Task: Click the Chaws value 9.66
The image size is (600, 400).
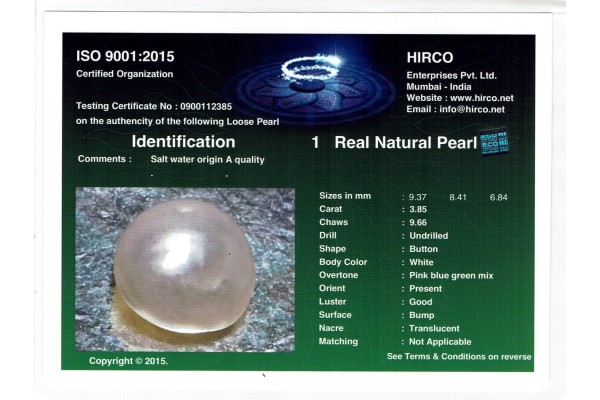Action: pyautogui.click(x=418, y=222)
